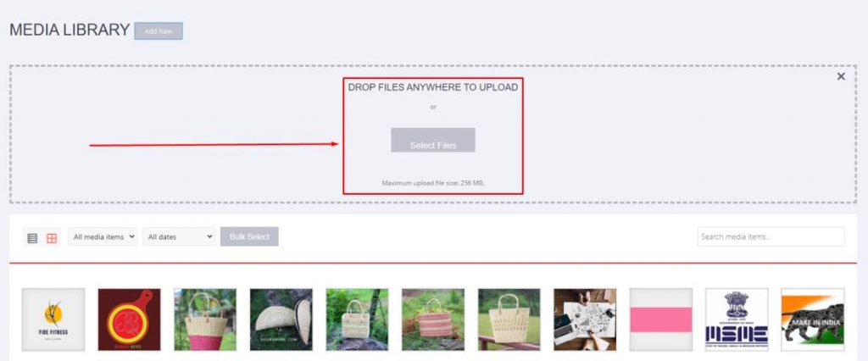This screenshot has width=868, height=361.
Task: Select the pink striped basket thumbnail
Action: (x=433, y=319)
